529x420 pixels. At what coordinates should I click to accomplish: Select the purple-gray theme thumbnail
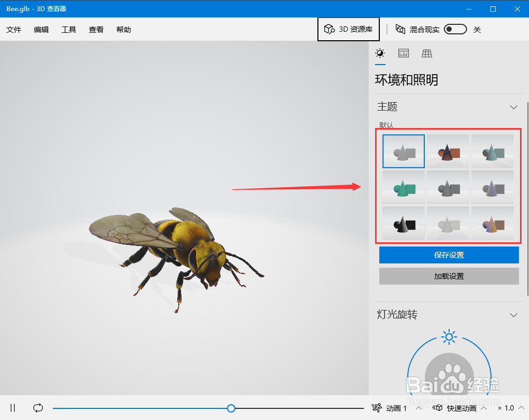pos(492,187)
